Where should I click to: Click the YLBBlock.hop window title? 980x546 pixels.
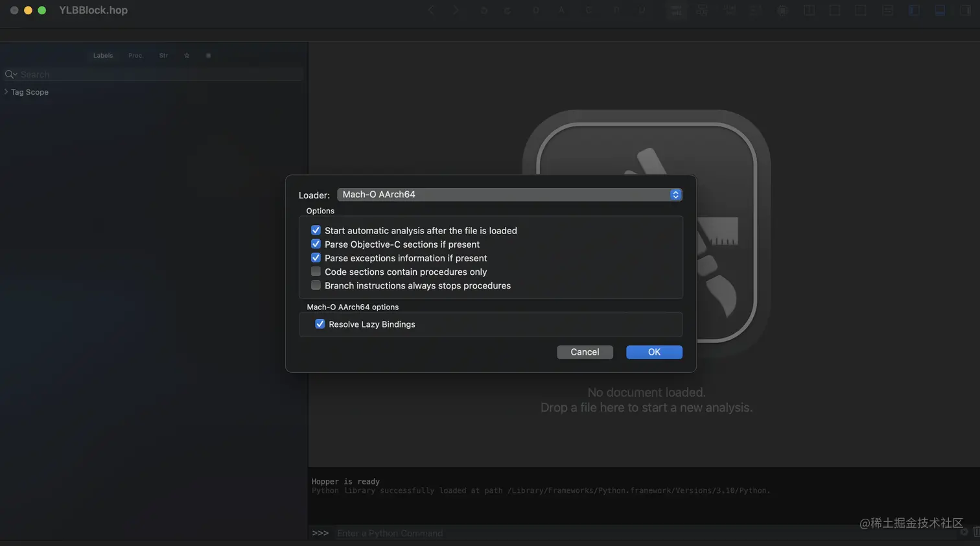point(93,10)
